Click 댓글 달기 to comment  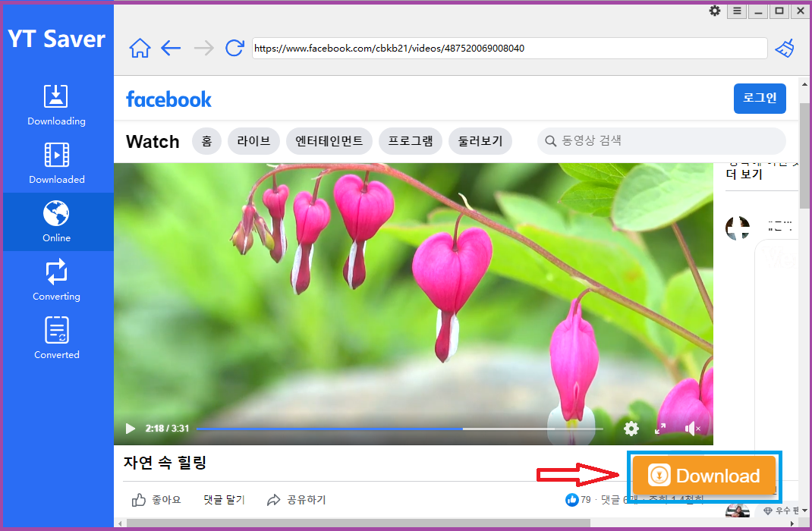[x=224, y=500]
